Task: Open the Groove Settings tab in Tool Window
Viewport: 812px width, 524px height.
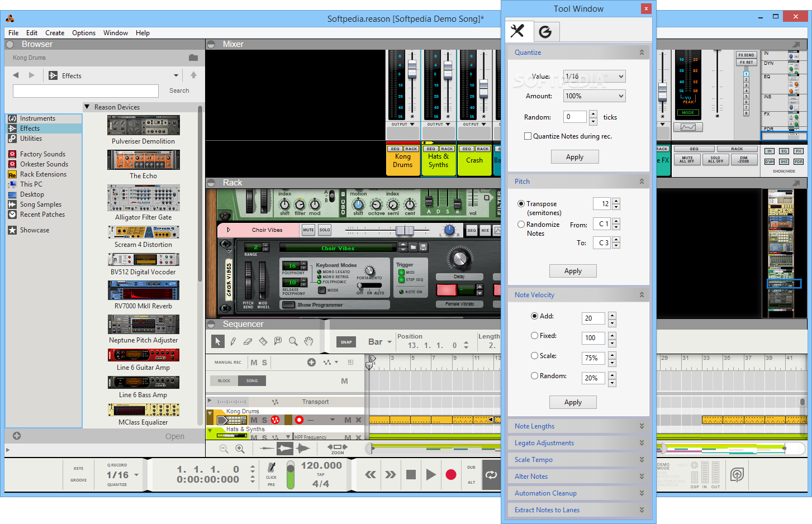Action: tap(545, 32)
